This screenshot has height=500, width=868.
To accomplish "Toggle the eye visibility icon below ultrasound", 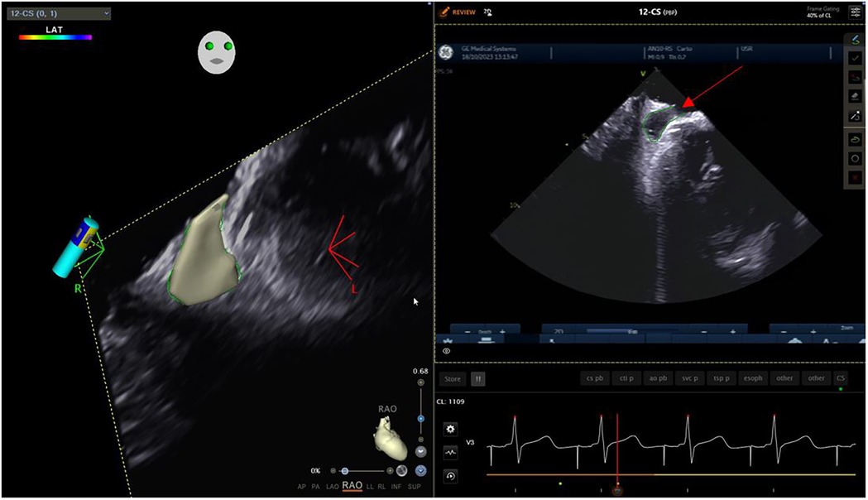I will pyautogui.click(x=446, y=351).
